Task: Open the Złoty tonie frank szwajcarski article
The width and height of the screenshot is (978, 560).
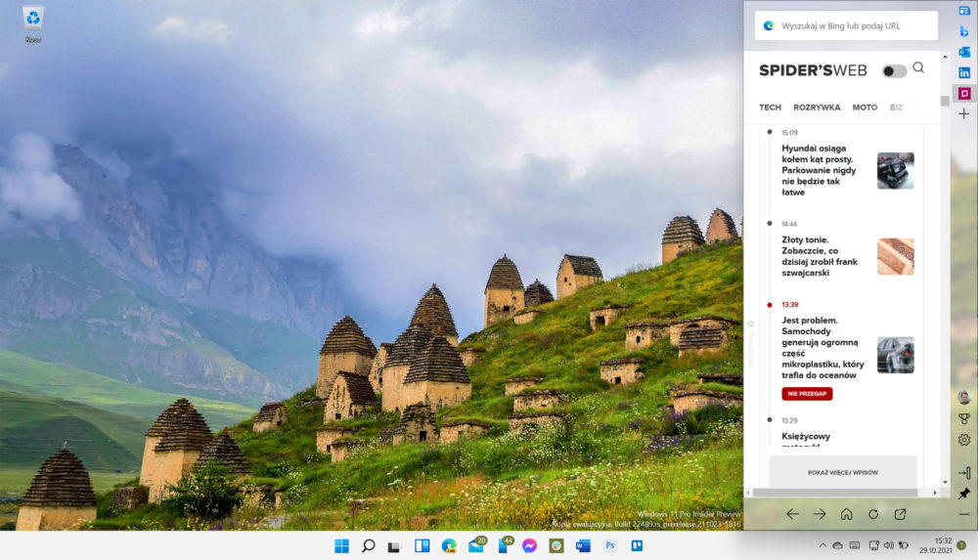Action: tap(819, 256)
